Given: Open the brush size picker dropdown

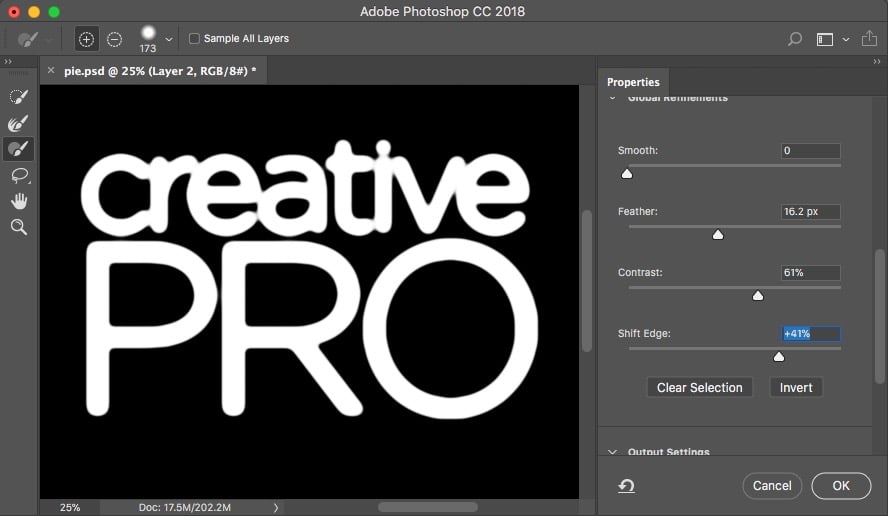Looking at the screenshot, I should (168, 39).
